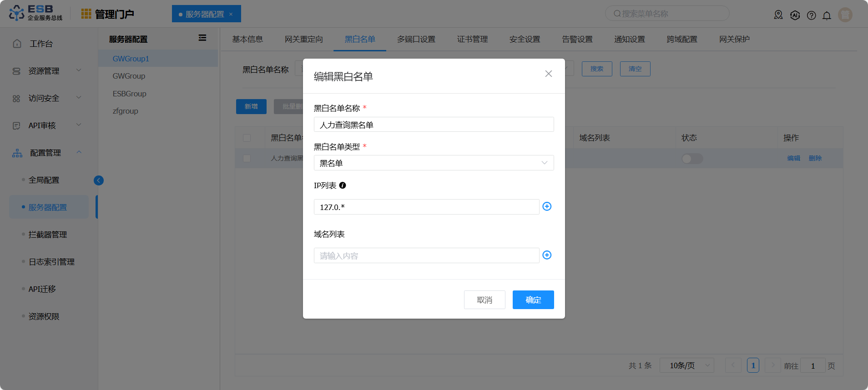Switch to the 安全设置 tab
Screen dimensions: 868x390
point(525,40)
